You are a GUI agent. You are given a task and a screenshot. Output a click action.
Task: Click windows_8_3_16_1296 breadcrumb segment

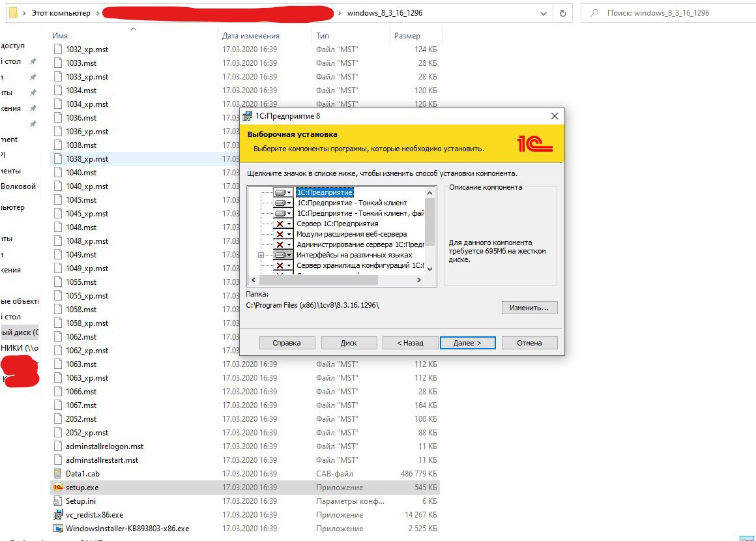(385, 13)
